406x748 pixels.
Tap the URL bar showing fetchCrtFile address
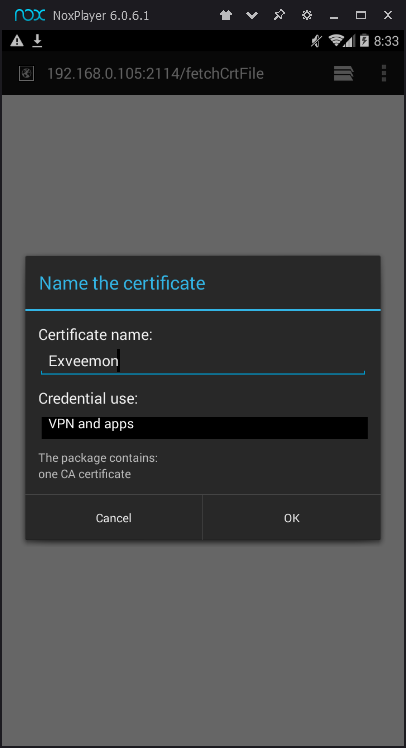(156, 73)
